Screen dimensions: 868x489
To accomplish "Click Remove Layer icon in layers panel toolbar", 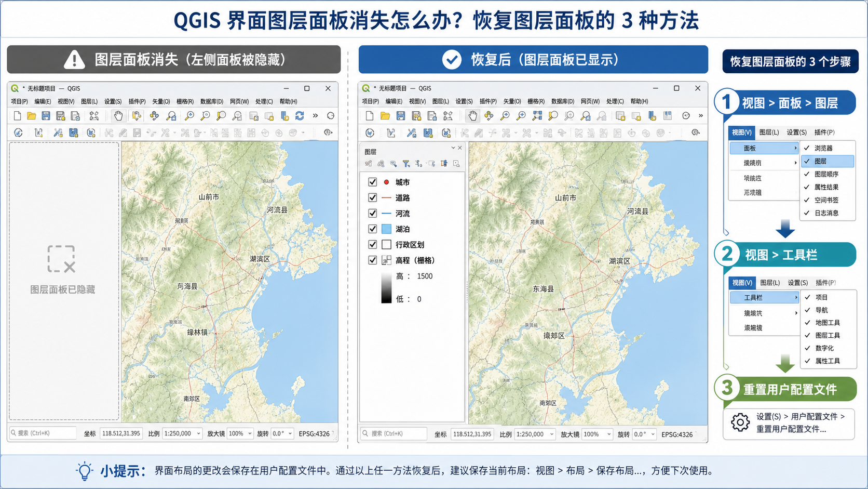I will click(x=456, y=164).
